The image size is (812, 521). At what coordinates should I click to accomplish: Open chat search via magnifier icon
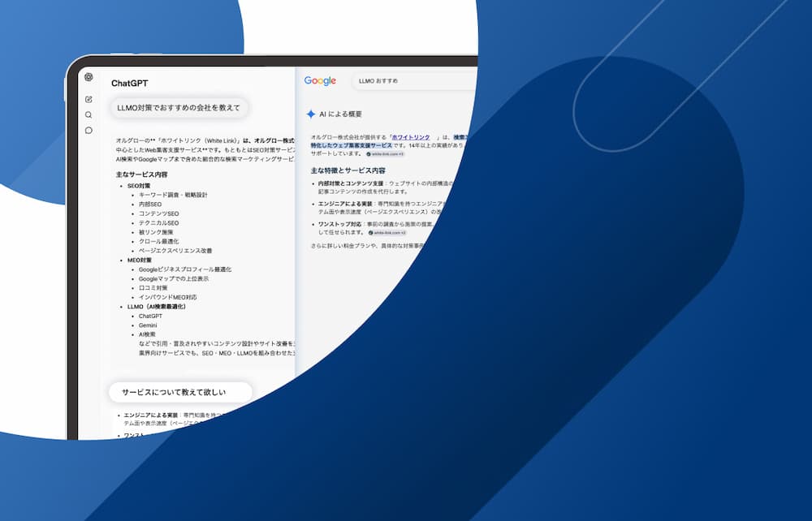(x=89, y=115)
